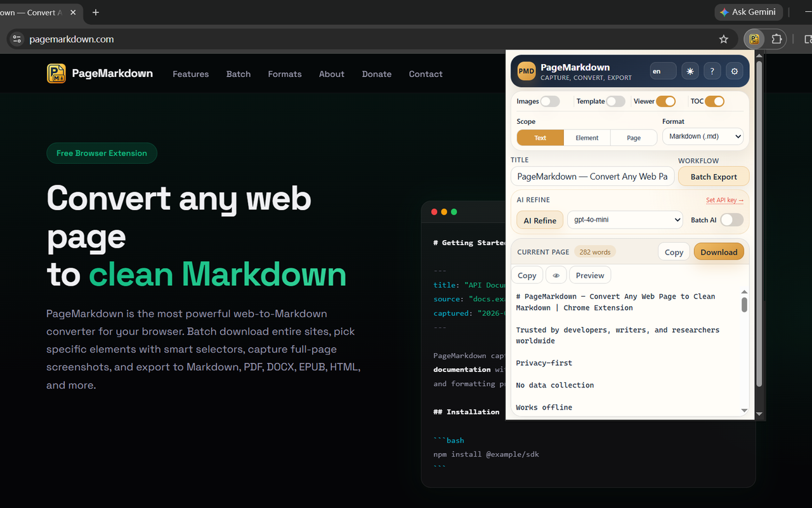This screenshot has height=508, width=812.
Task: Click the PageMarkdown brand name in site header
Action: click(x=112, y=74)
